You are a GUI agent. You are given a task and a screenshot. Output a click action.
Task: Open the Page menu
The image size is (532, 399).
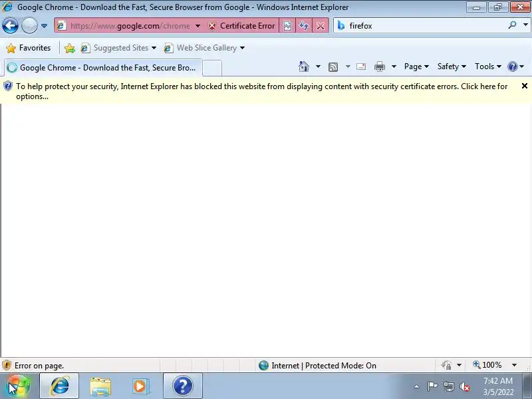[416, 66]
